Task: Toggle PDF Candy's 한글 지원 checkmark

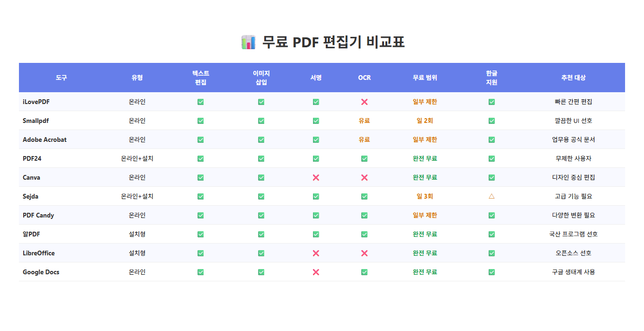Action: point(492,215)
